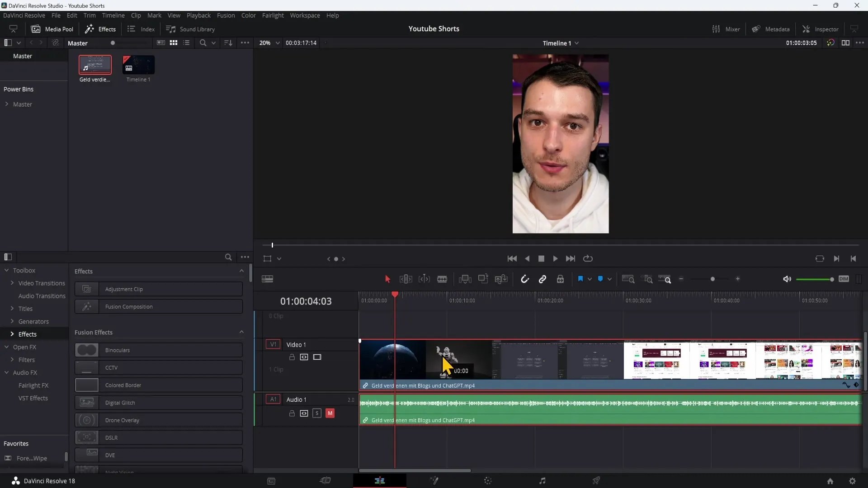
Task: Expand the Generators category
Action: (x=12, y=321)
